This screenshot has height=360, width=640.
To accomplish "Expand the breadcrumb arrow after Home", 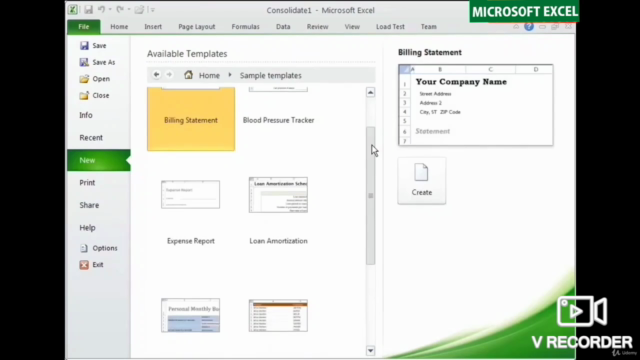I will click(x=230, y=75).
